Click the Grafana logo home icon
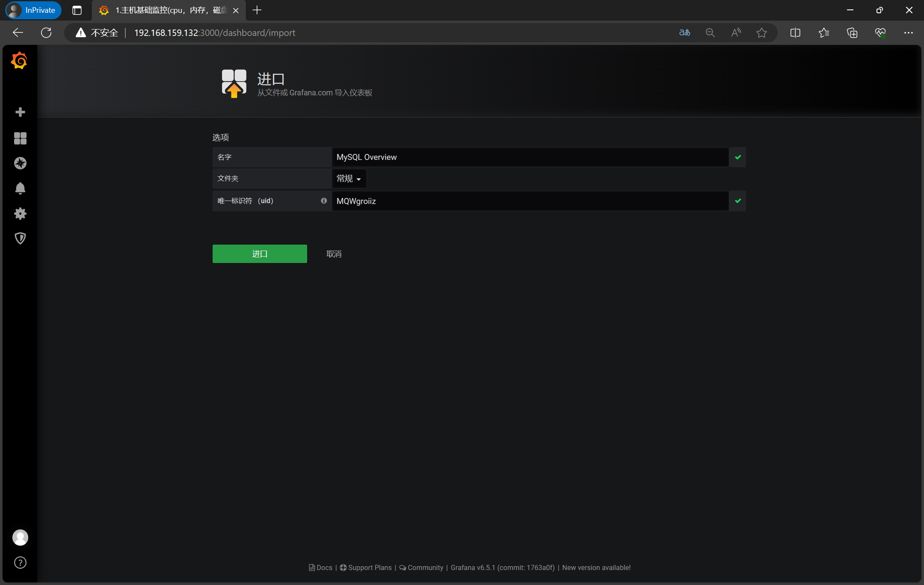The width and height of the screenshot is (924, 585). click(19, 61)
